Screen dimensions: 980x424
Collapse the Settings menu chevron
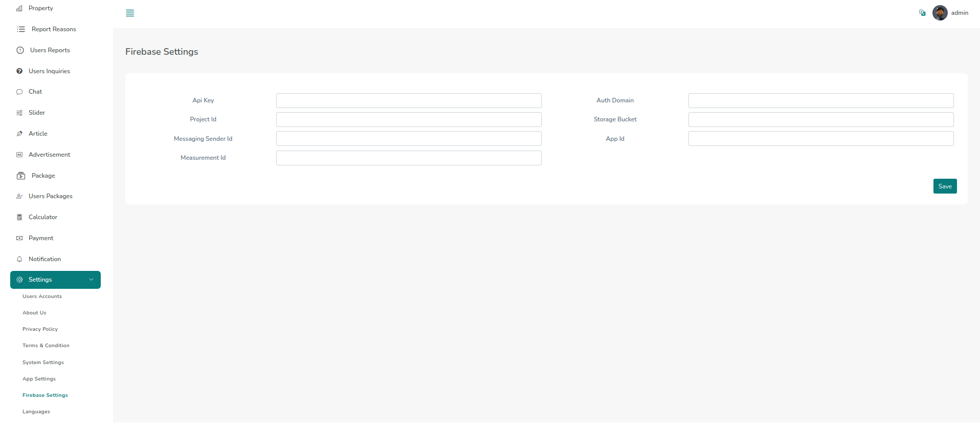(92, 280)
